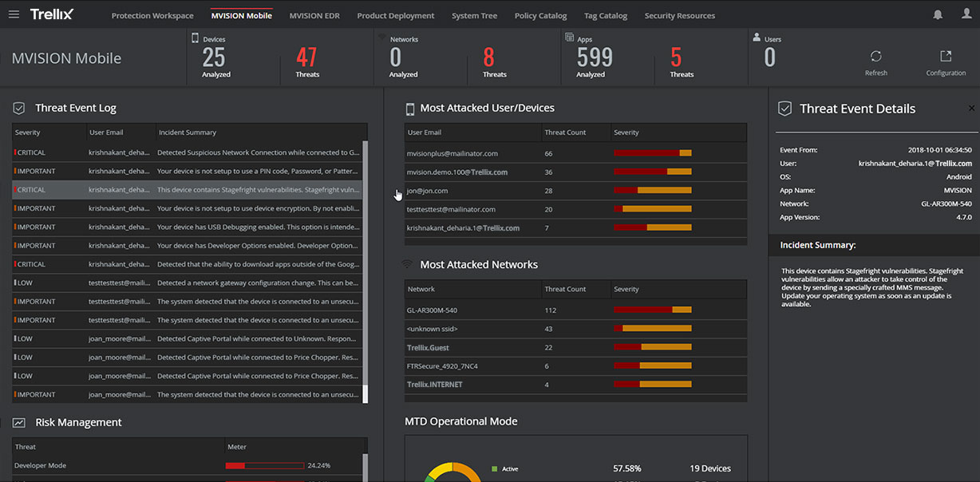
Task: Click severity bar for mvisionplus@mailinator.com
Action: coord(653,152)
